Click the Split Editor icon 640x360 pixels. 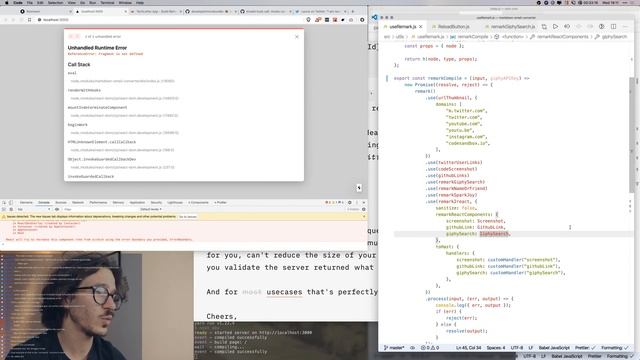613,27
